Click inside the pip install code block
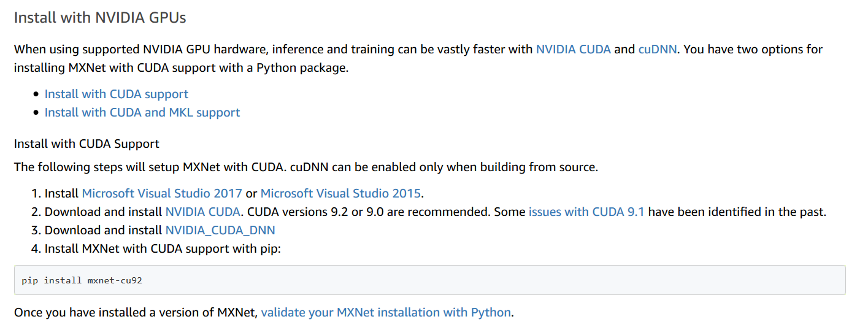This screenshot has height=330, width=868. tap(429, 280)
